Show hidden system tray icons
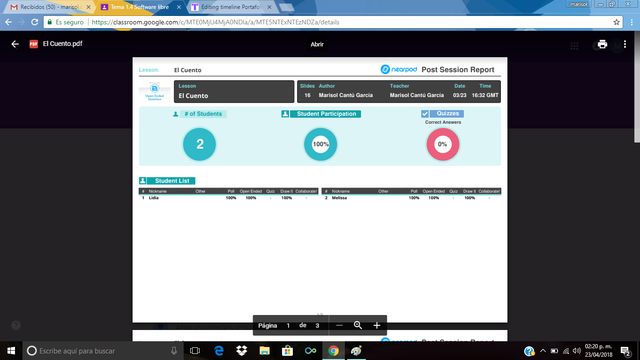 tap(543, 351)
